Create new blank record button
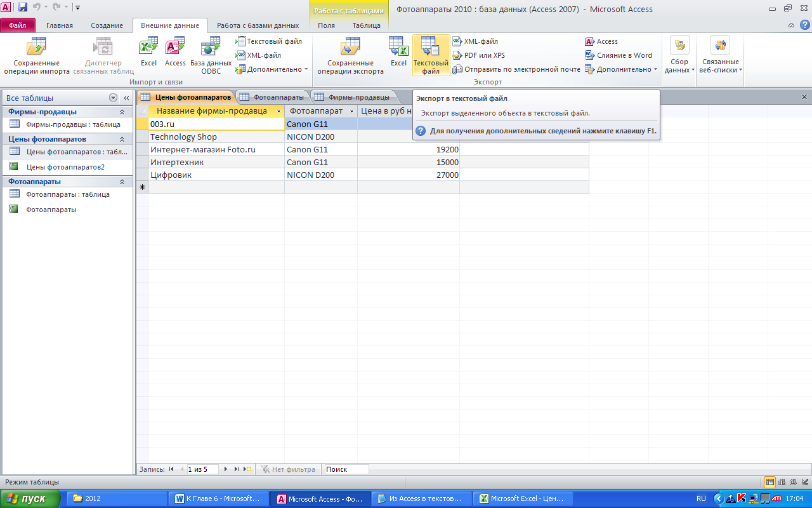This screenshot has height=508, width=812. point(248,469)
